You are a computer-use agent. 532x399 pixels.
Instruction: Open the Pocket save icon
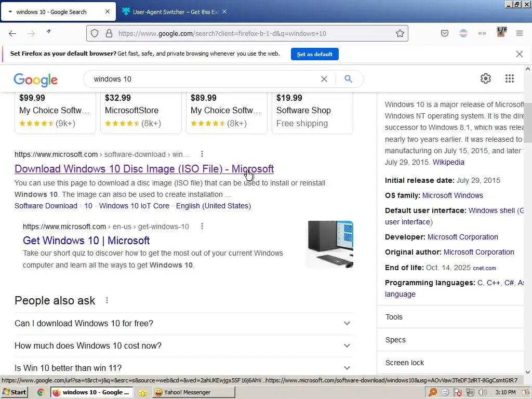[x=445, y=33]
